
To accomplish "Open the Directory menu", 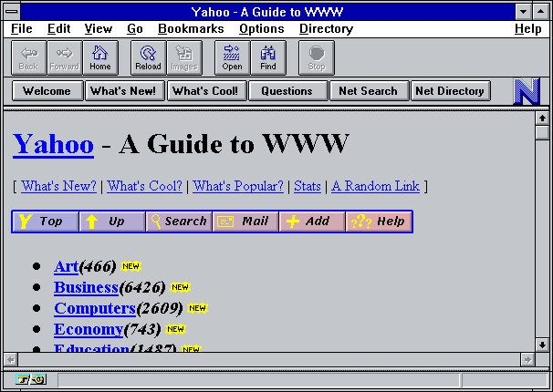I will (326, 29).
